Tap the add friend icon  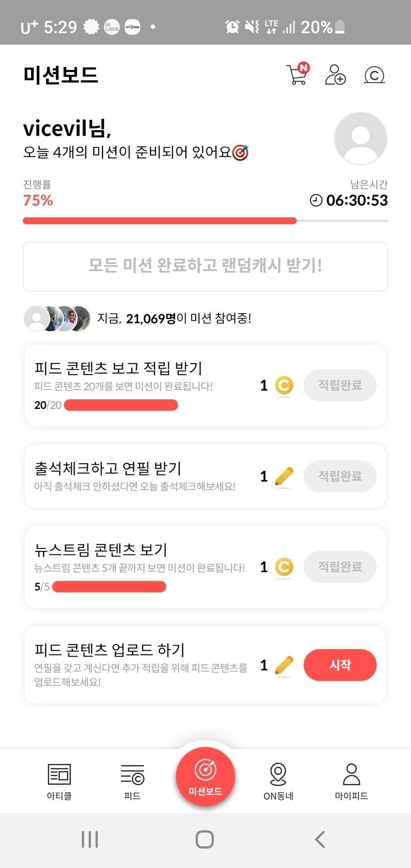(335, 75)
